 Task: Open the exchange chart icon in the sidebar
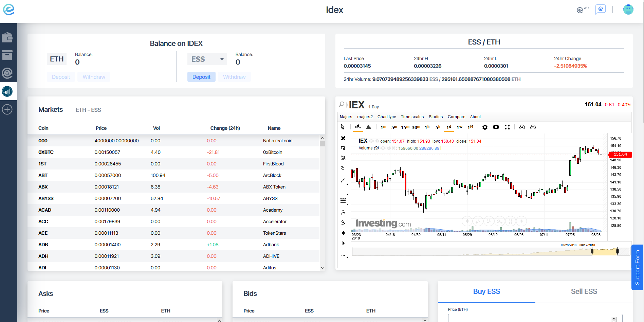point(7,91)
